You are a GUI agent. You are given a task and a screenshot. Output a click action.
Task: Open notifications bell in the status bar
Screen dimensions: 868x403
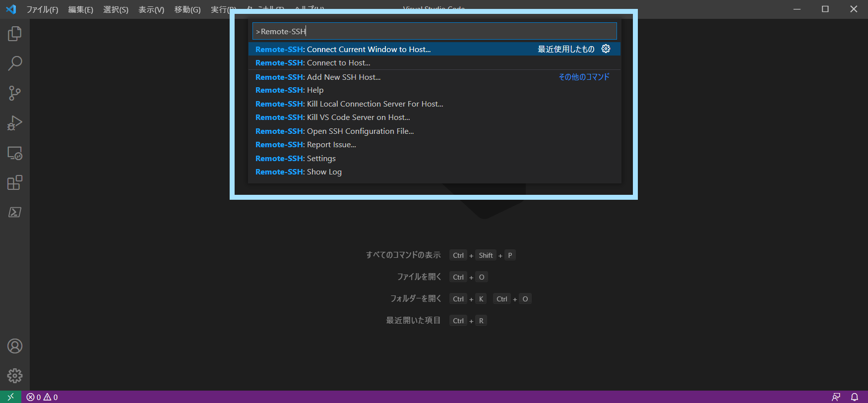pyautogui.click(x=855, y=397)
